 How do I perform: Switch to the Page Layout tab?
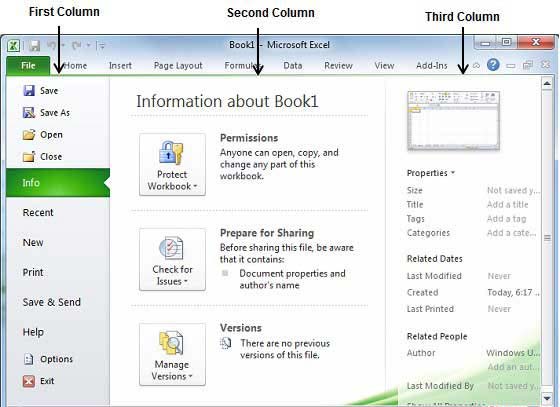178,66
